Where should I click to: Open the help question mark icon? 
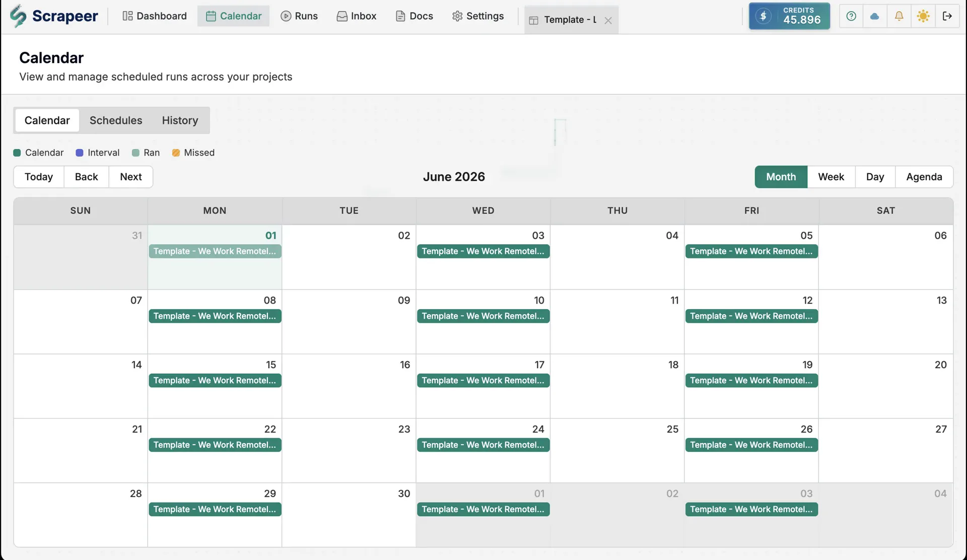click(x=851, y=16)
